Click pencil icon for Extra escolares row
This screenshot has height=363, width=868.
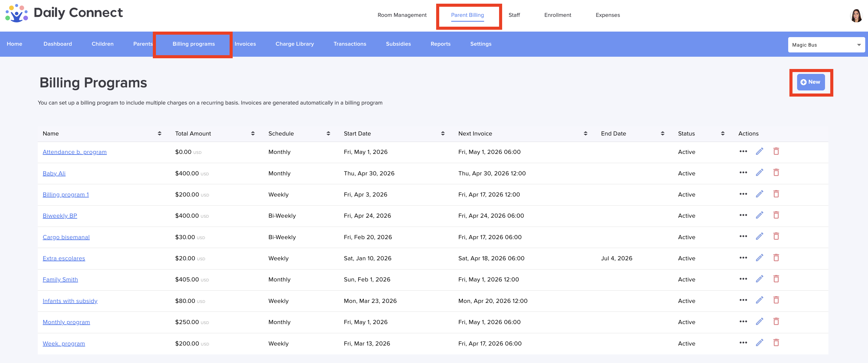point(759,258)
